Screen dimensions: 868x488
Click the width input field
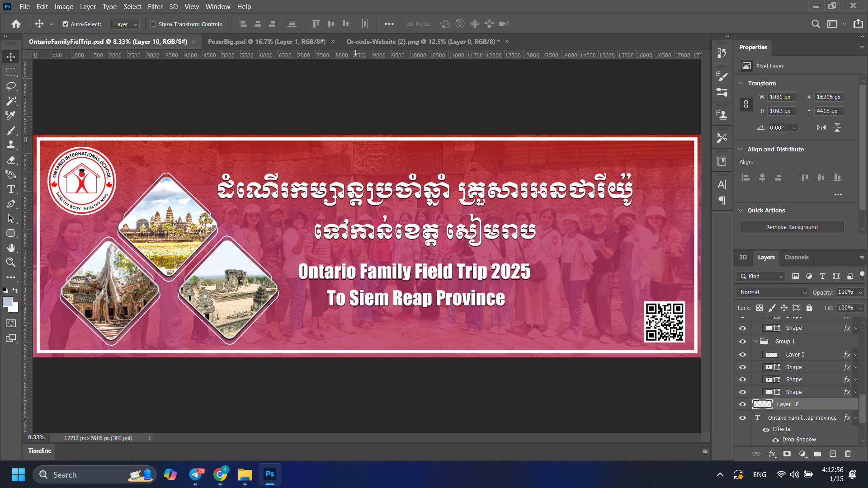pyautogui.click(x=781, y=97)
